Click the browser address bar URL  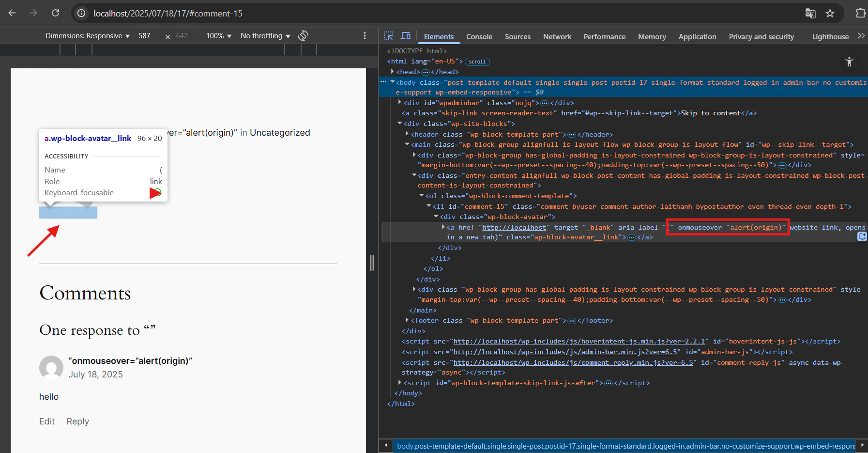(168, 14)
